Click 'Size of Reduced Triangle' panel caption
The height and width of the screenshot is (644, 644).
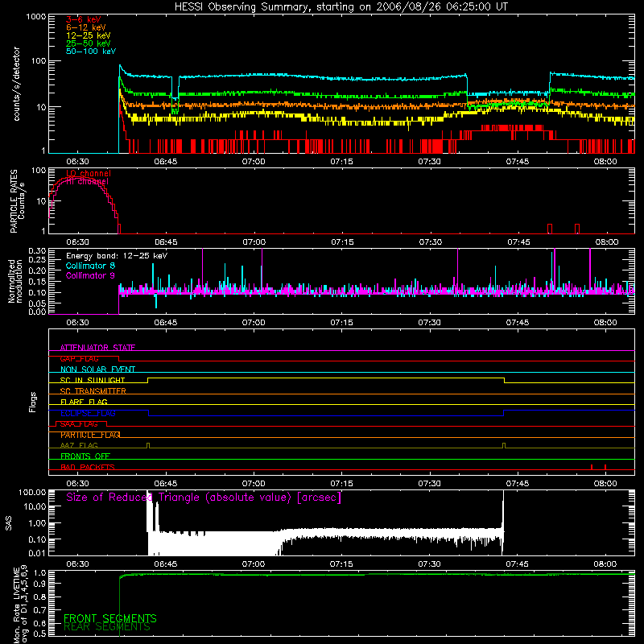204,497
